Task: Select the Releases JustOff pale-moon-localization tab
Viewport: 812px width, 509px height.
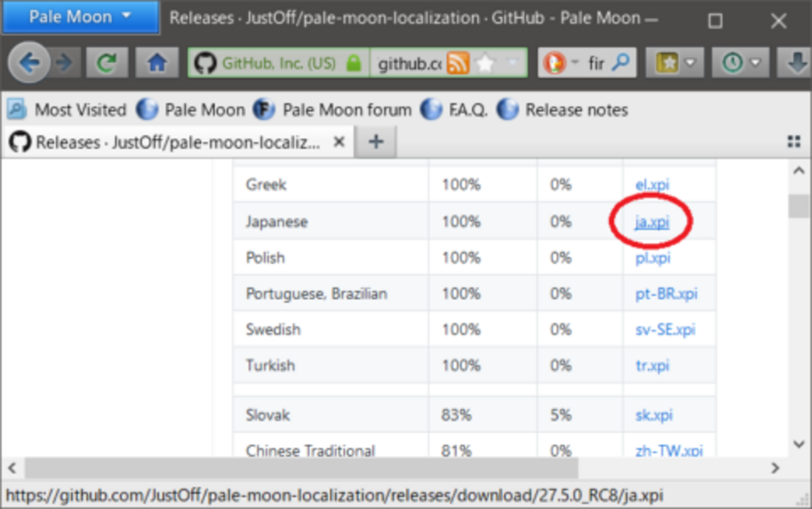Action: (178, 142)
